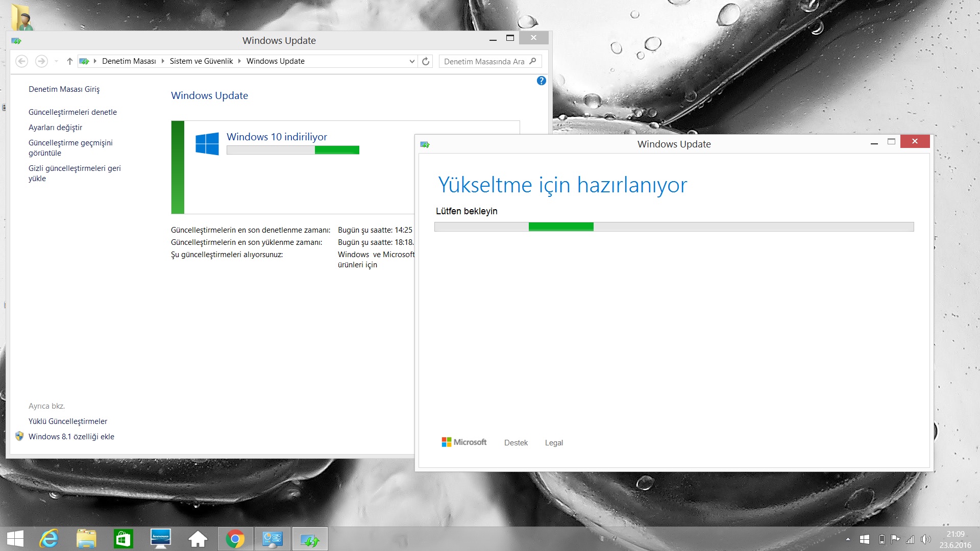
Task: Open 'Yüklü Güncelleştirmeler' link
Action: click(68, 421)
